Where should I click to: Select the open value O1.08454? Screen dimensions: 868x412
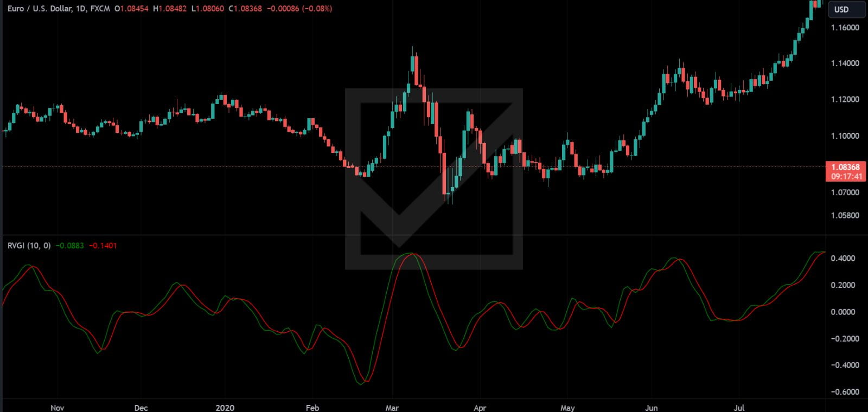pos(131,9)
